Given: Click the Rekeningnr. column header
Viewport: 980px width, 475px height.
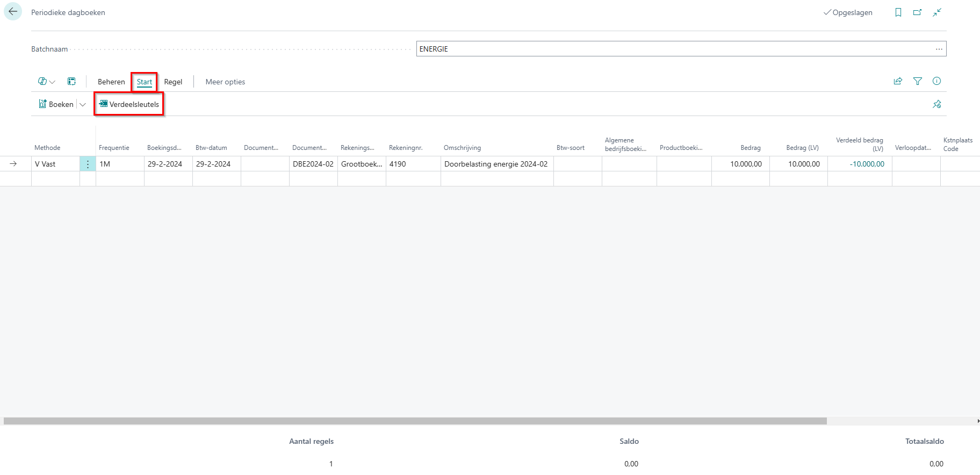Looking at the screenshot, I should click(406, 148).
